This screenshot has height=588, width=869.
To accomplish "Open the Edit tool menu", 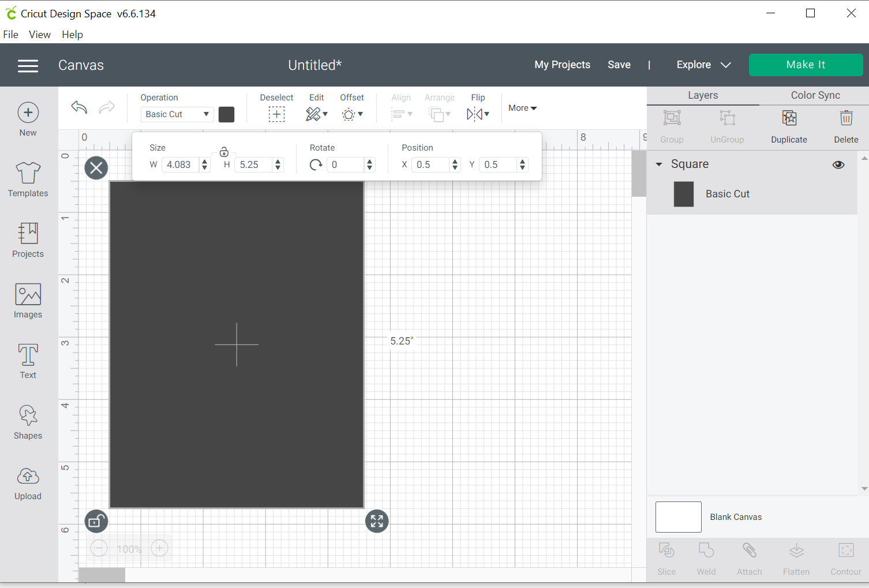I will [316, 107].
